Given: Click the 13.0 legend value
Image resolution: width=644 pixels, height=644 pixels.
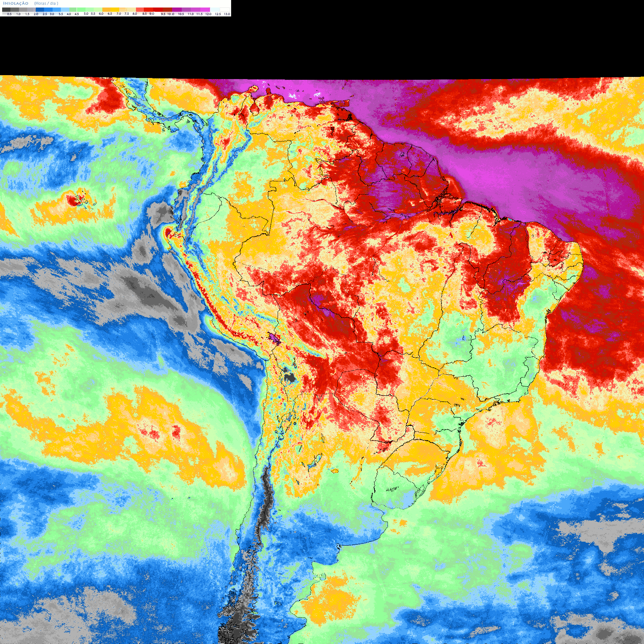Looking at the screenshot, I should point(227,14).
